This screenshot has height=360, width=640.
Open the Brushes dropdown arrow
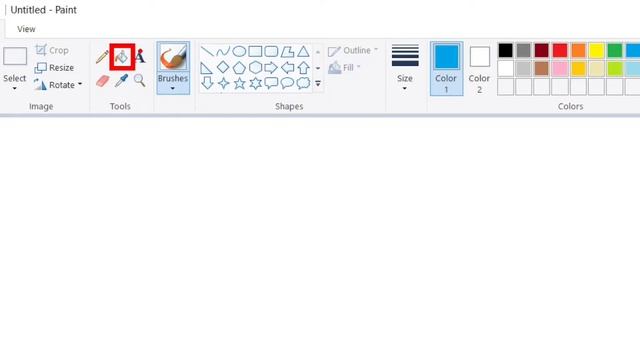click(173, 89)
